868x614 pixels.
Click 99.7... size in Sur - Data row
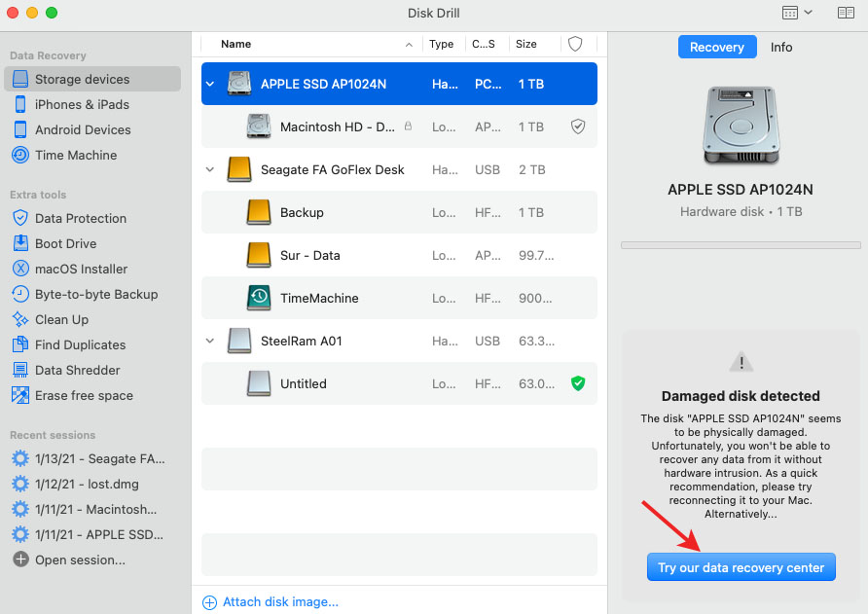click(x=536, y=255)
